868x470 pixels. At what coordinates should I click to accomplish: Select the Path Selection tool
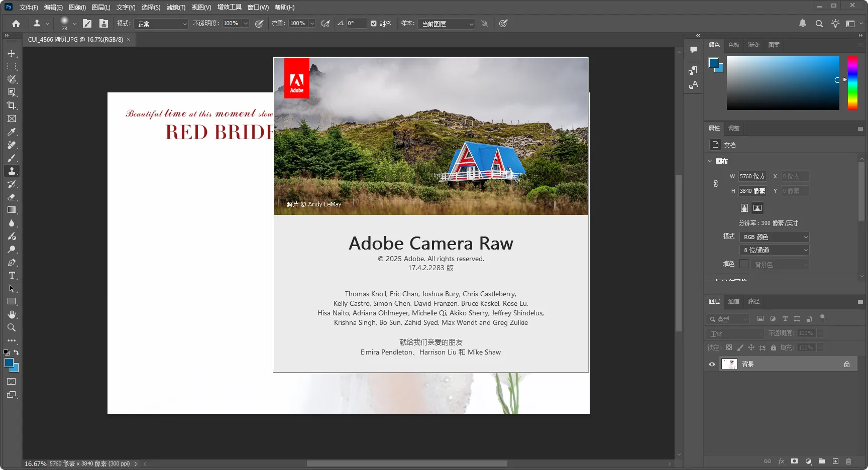pyautogui.click(x=12, y=288)
